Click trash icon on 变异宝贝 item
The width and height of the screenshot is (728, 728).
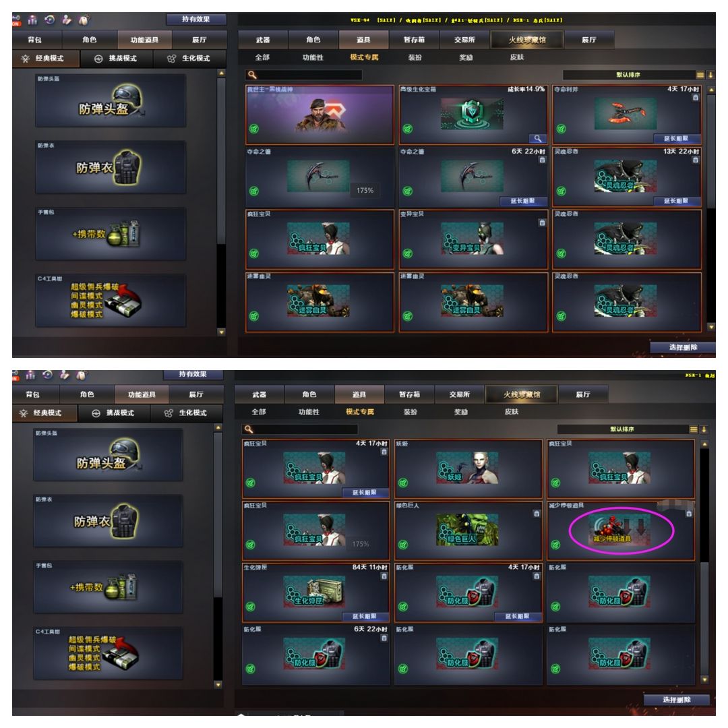[542, 222]
